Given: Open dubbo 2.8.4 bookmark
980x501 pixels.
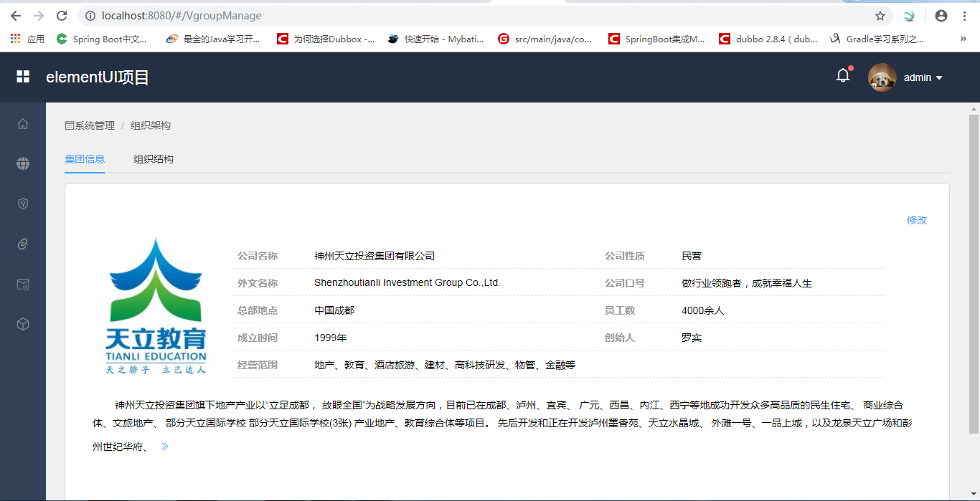Looking at the screenshot, I should [768, 39].
